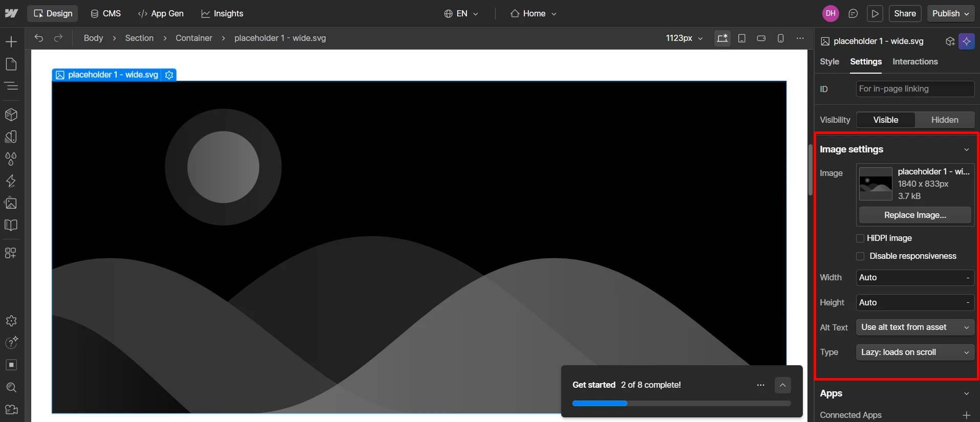The image size is (980, 422).
Task: Open the video tutorials sidebar icon
Action: pos(11,410)
